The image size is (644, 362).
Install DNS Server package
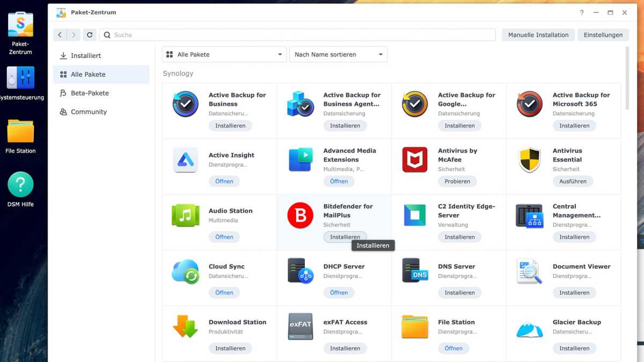pos(459,293)
